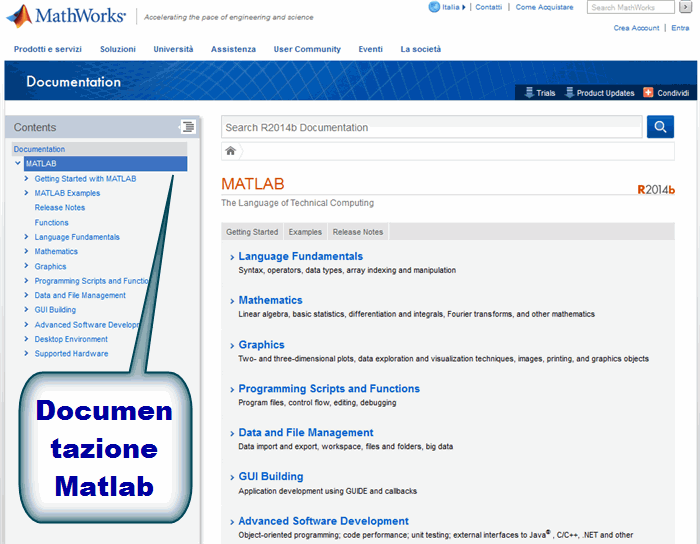Open Eventi menu
The height and width of the screenshot is (544, 700).
371,49
